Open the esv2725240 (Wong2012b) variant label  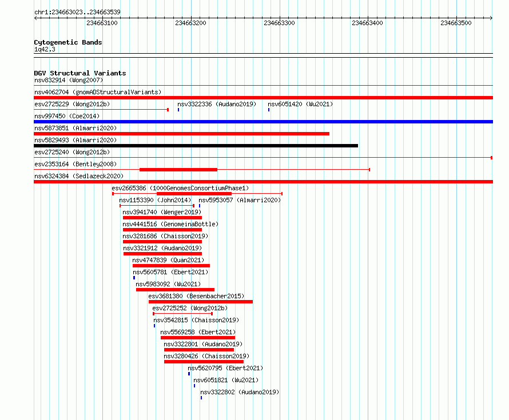pos(72,152)
